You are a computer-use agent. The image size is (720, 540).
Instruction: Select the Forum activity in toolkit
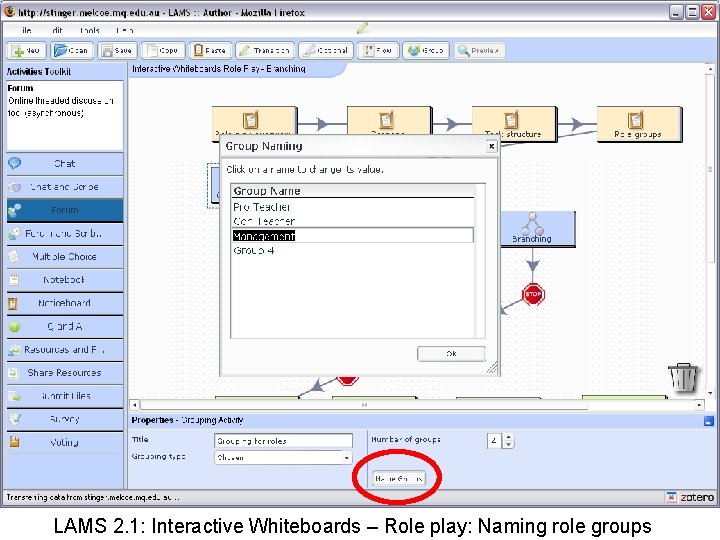pyautogui.click(x=65, y=210)
